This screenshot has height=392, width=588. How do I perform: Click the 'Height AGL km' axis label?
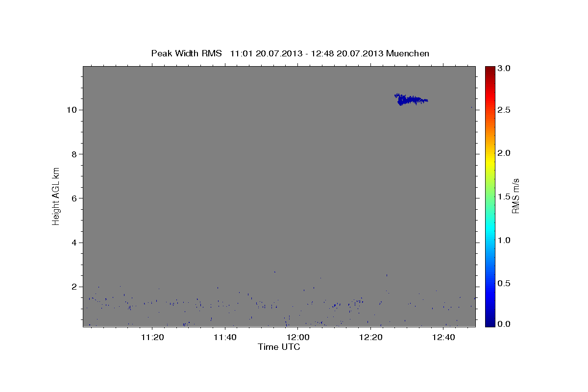click(x=56, y=196)
